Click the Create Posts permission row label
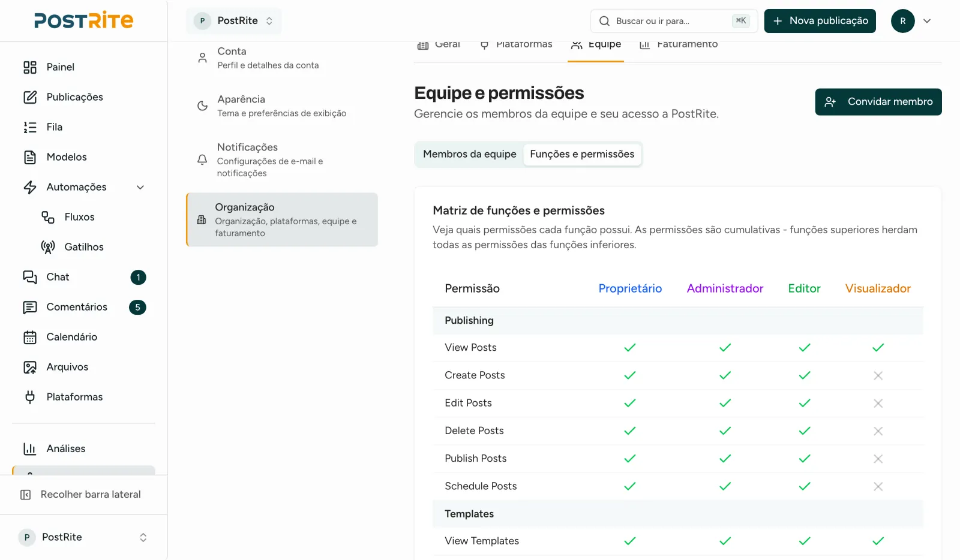This screenshot has height=560, width=960. 475,375
